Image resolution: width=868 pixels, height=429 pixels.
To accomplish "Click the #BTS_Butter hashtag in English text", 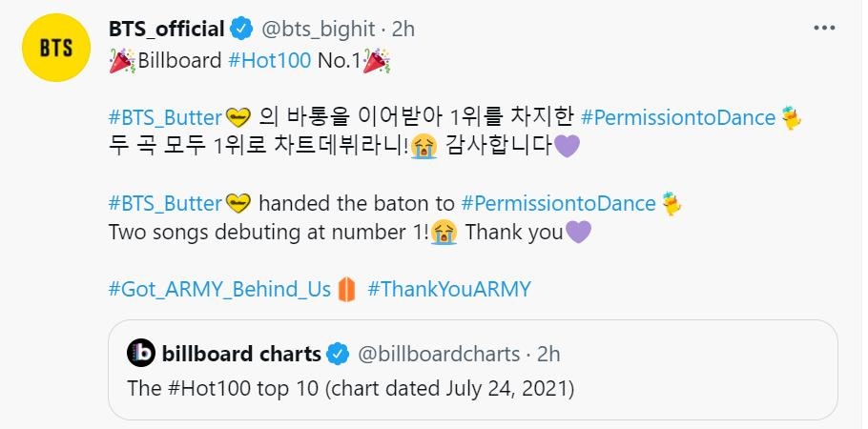I will point(165,203).
